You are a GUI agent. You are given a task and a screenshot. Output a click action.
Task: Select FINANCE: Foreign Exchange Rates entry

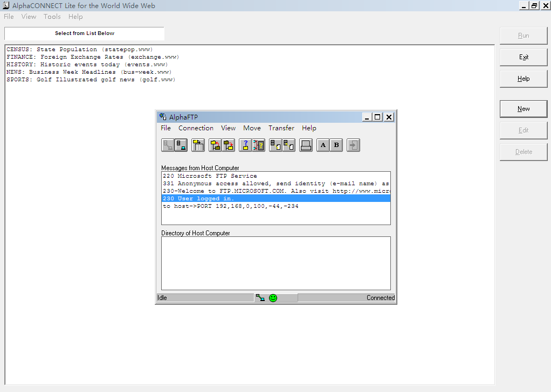(x=92, y=57)
